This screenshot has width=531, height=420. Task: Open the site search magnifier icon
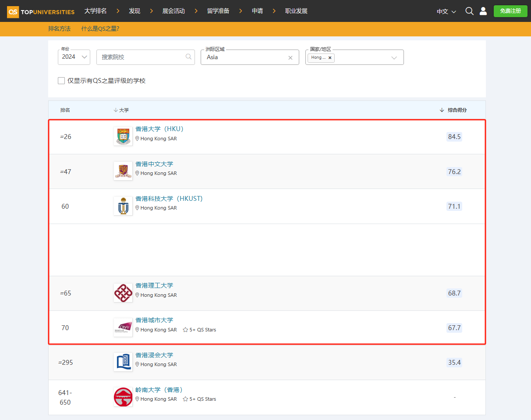pos(469,11)
